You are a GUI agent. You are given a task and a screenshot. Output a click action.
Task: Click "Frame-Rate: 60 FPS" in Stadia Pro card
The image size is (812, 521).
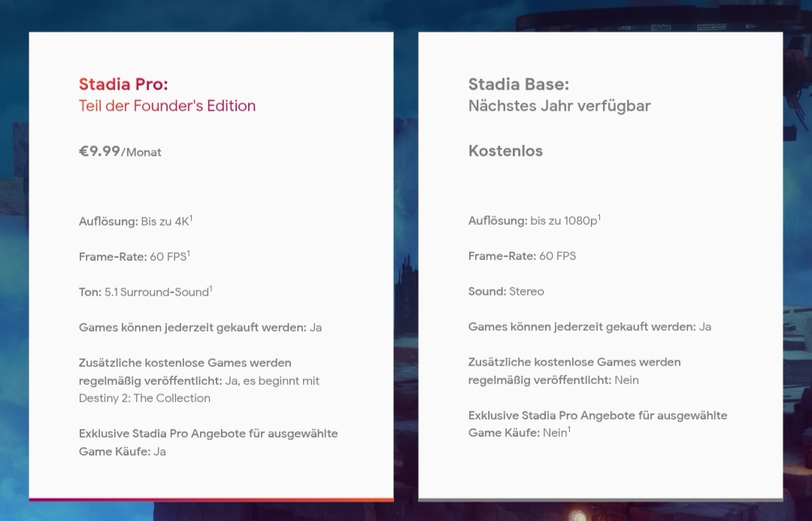point(135,256)
